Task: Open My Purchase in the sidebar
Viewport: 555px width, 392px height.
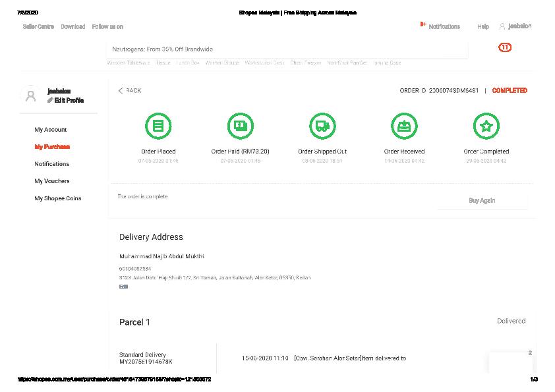Action: 52,147
